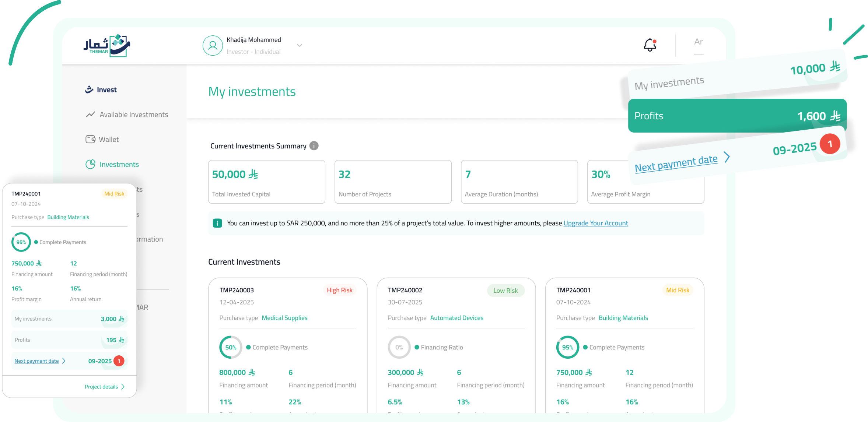Image resolution: width=868 pixels, height=422 pixels.
Task: Click the red badge beside 09-2025
Action: tap(830, 144)
